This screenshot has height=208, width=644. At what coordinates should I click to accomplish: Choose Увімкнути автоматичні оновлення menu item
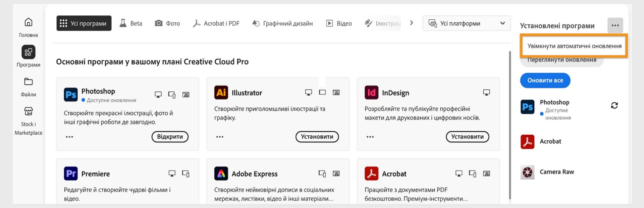(574, 46)
